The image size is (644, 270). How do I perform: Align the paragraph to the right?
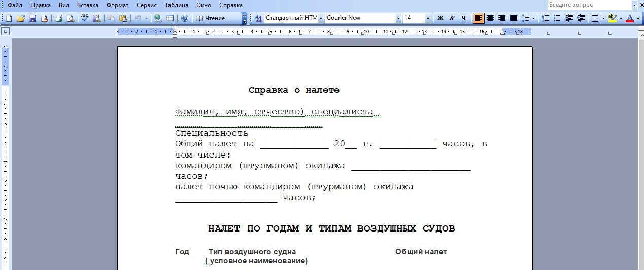pos(502,18)
